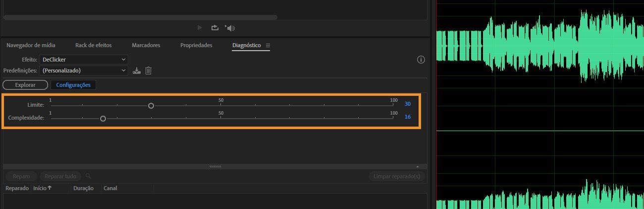644x209 pixels.
Task: Toggle the auto-play speaker icon
Action: tap(229, 28)
